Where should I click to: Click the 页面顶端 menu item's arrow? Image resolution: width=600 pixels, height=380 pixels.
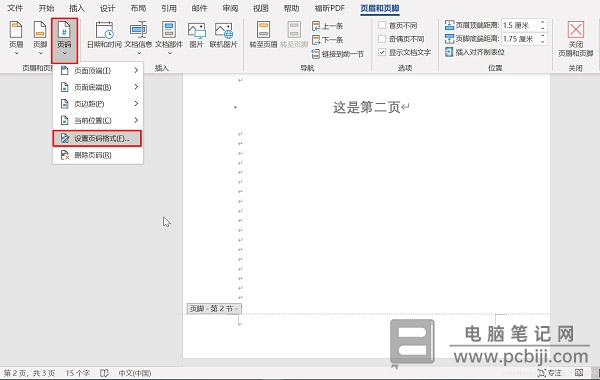point(136,71)
